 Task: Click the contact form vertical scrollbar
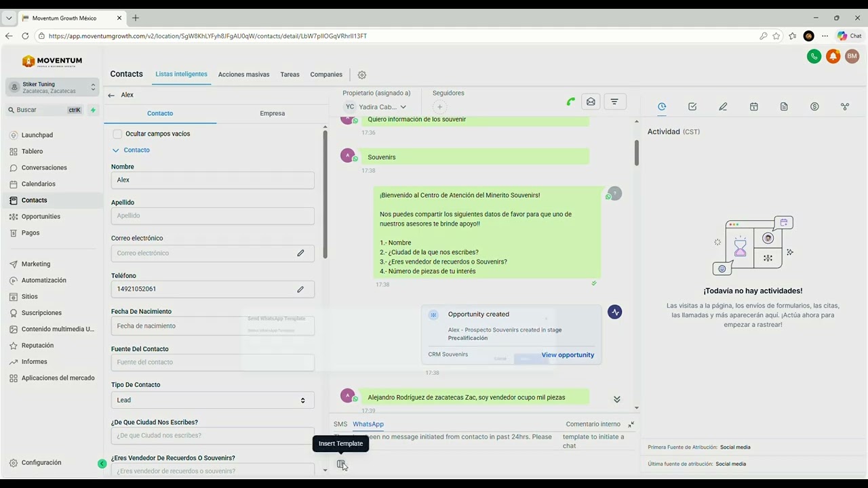325,195
